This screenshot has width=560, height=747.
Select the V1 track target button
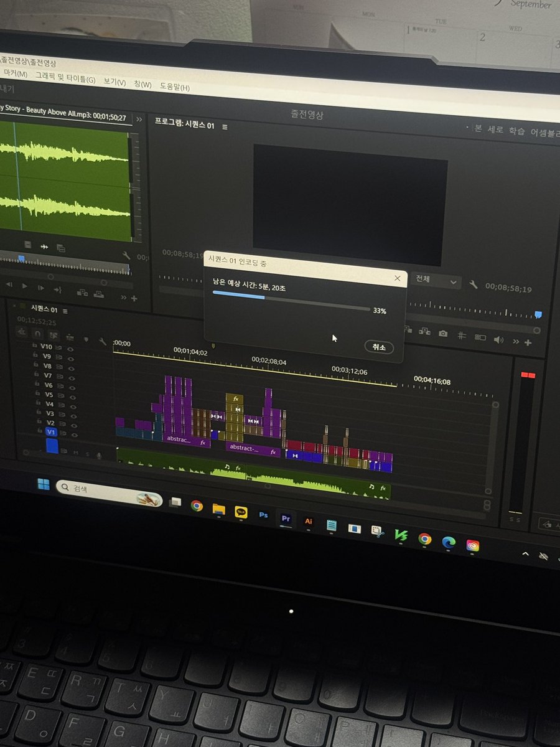click(x=50, y=432)
